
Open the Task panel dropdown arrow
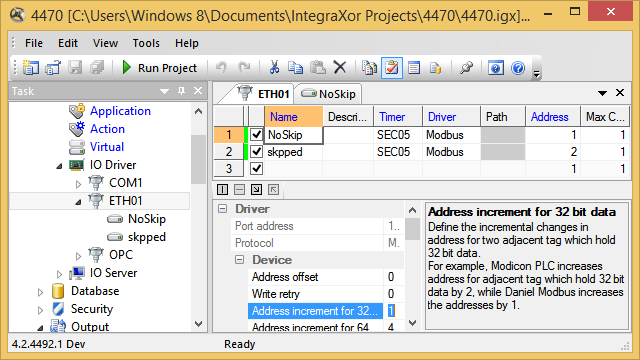[164, 91]
